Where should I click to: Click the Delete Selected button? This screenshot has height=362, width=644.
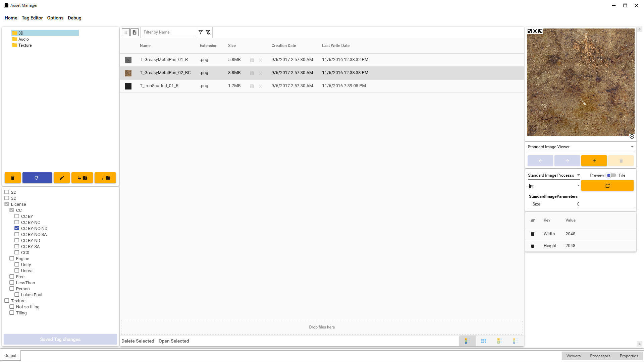click(138, 341)
